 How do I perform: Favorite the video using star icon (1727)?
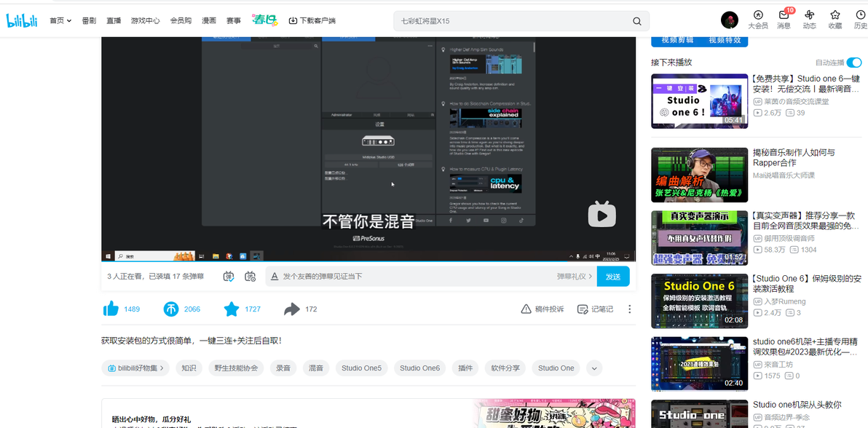click(242, 309)
